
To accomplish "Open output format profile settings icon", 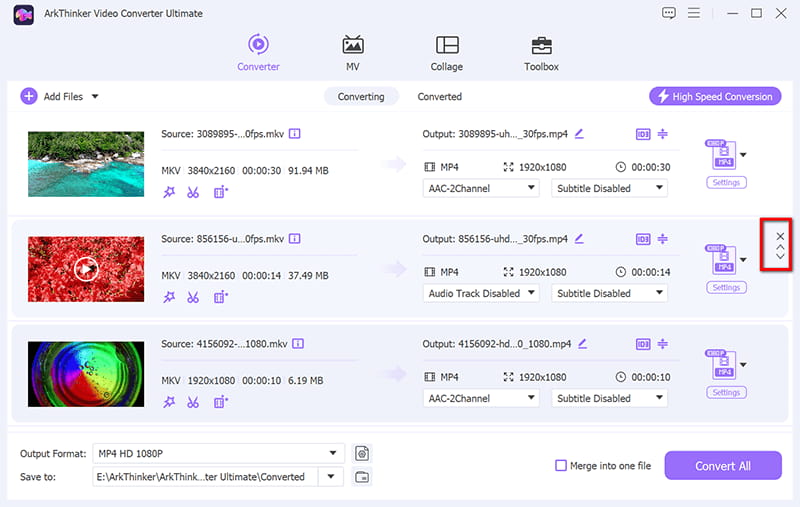I will (362, 453).
